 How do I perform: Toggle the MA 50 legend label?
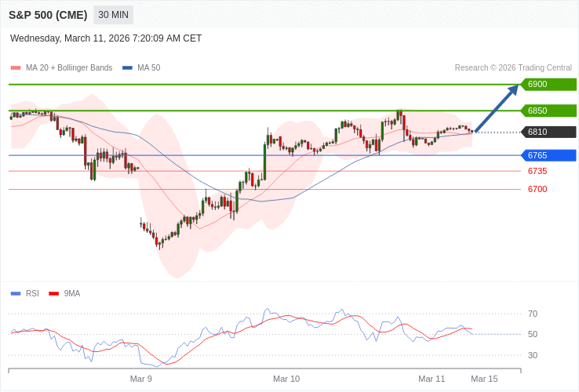click(x=148, y=68)
